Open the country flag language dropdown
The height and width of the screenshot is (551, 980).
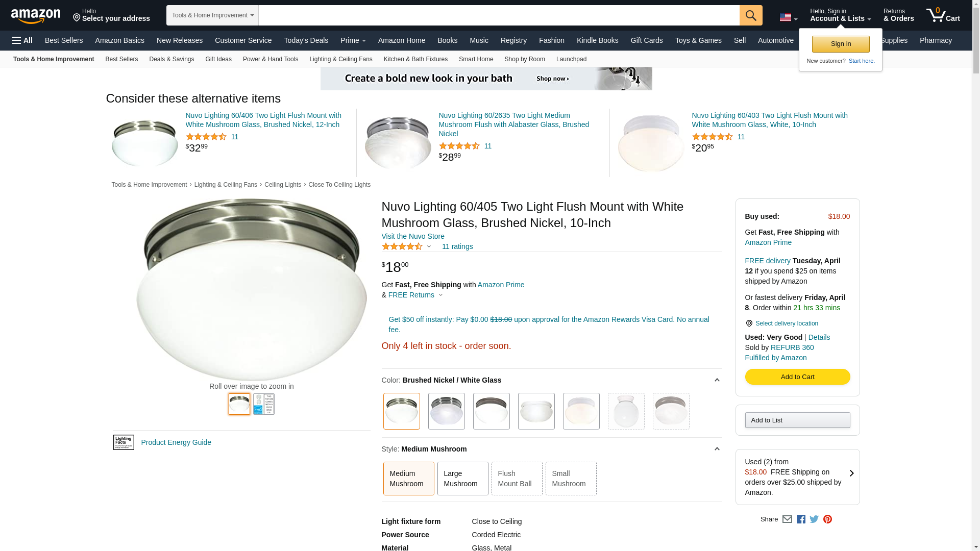pyautogui.click(x=788, y=18)
